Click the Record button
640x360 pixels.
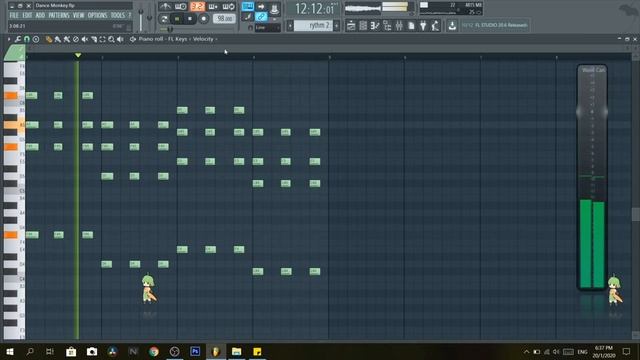(204, 19)
